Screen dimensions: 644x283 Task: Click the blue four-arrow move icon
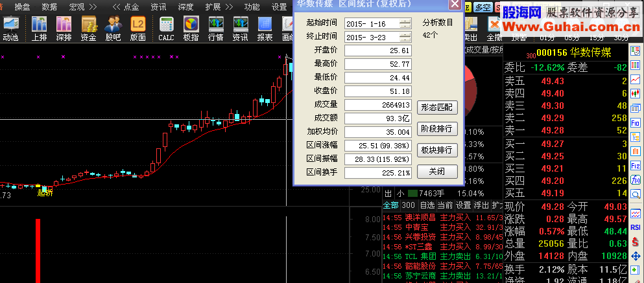point(636,256)
